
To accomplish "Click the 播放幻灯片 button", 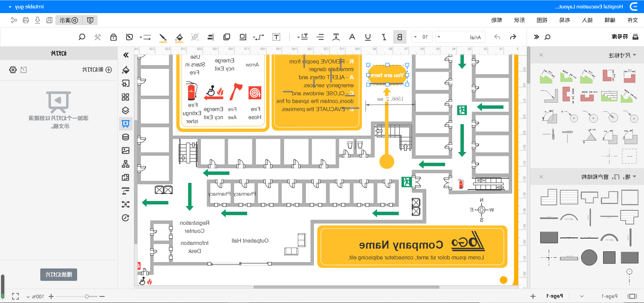I will tap(59, 274).
